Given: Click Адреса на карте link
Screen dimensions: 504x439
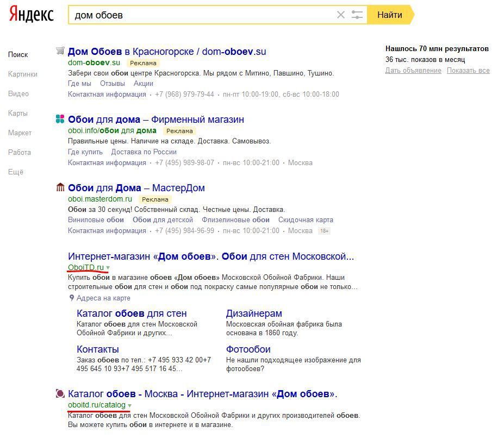Looking at the screenshot, I should point(103,298).
